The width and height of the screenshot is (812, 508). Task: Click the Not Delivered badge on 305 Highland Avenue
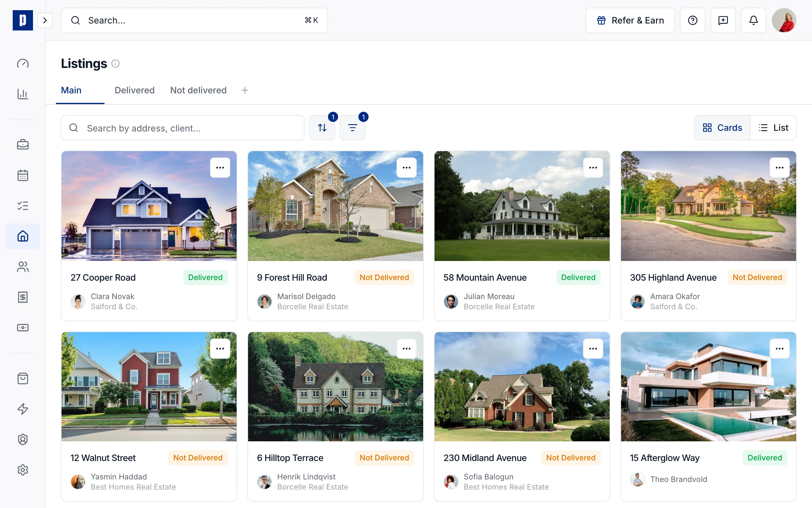point(757,277)
